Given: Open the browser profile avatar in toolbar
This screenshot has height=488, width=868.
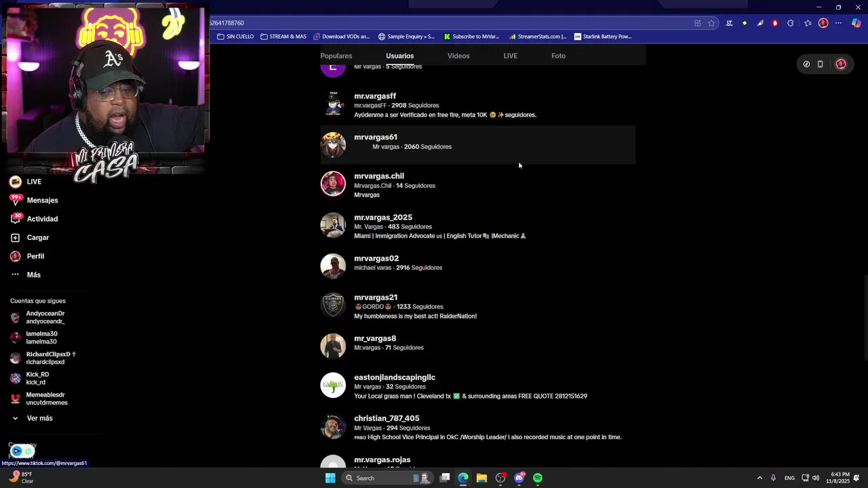Looking at the screenshot, I should pos(823,23).
